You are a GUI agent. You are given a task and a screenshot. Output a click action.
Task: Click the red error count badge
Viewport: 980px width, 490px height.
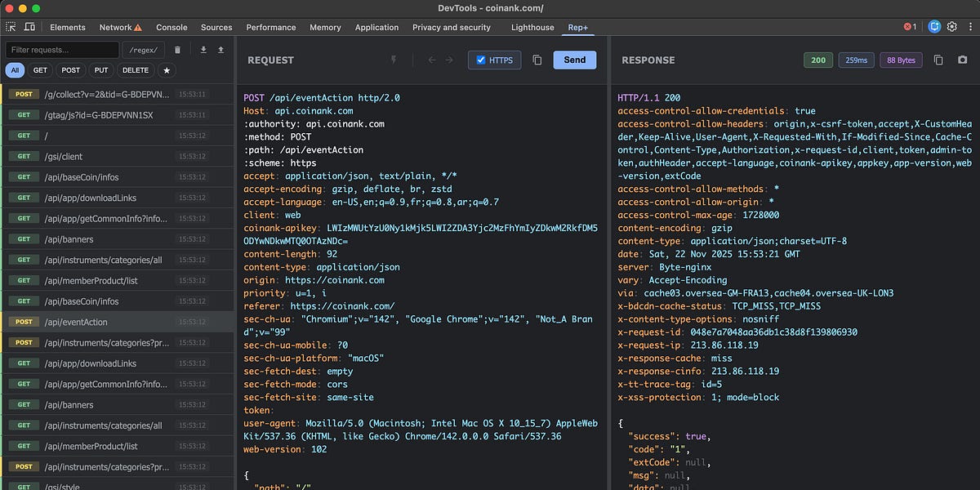(x=906, y=27)
